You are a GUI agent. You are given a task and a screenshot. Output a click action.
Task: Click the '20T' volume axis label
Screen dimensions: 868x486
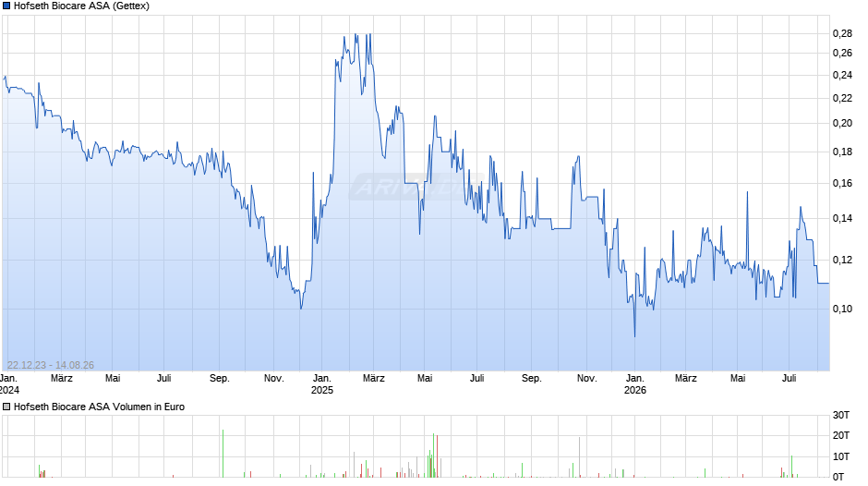[x=841, y=435]
